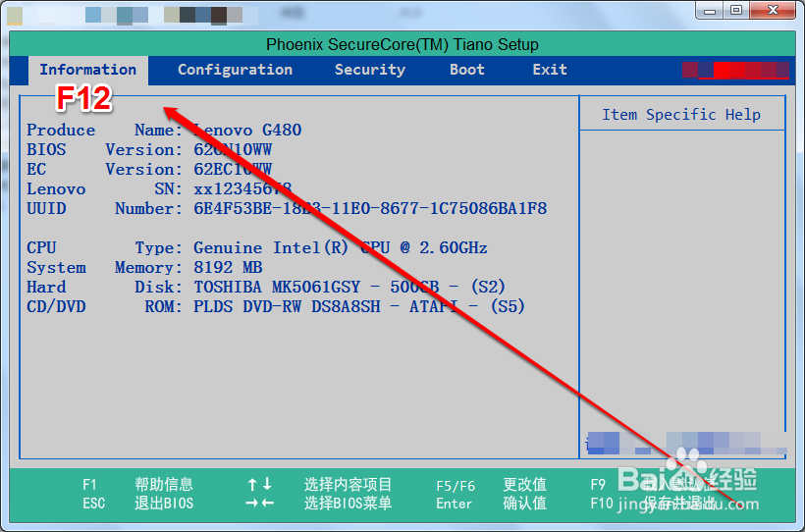Click the 选择内容项目 arrow keys hint

319,484
